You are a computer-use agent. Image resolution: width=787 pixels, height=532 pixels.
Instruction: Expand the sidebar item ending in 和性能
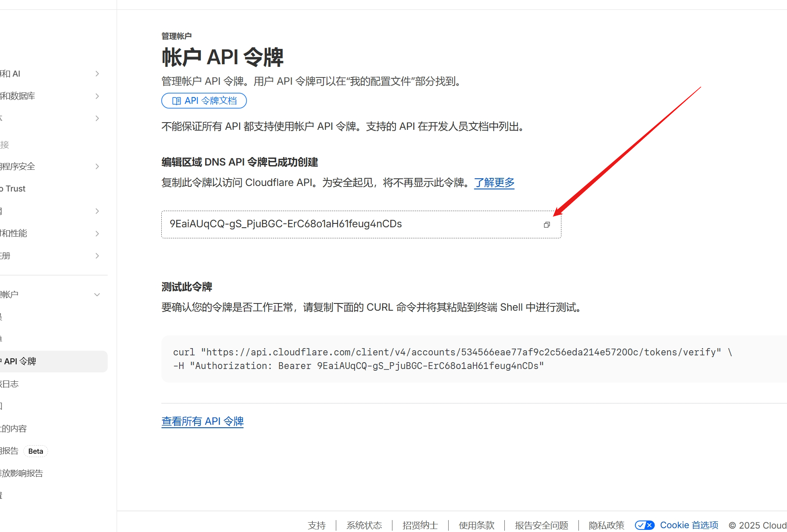(97, 234)
